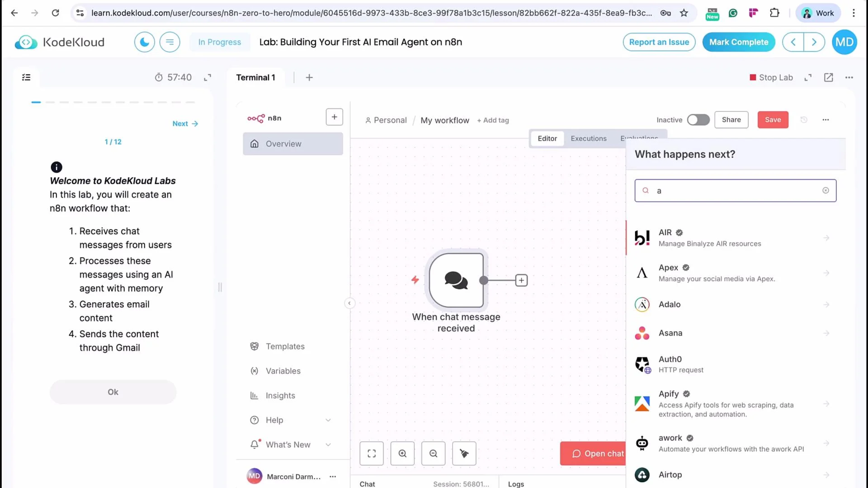Screen dimensions: 868x488
Task: Open browser extensions puzzle icon
Action: coord(774,13)
